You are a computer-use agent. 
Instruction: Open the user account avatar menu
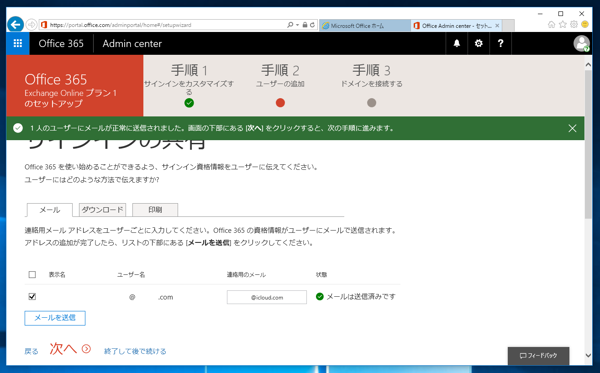tap(581, 43)
